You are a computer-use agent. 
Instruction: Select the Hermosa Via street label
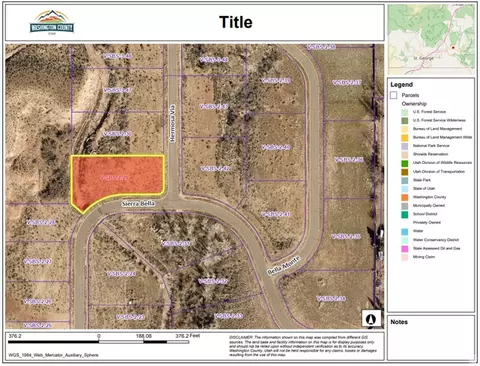[172, 124]
